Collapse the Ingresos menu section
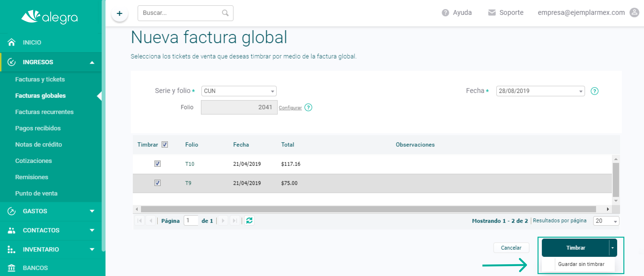Viewport: 644px width, 276px height. click(92, 62)
